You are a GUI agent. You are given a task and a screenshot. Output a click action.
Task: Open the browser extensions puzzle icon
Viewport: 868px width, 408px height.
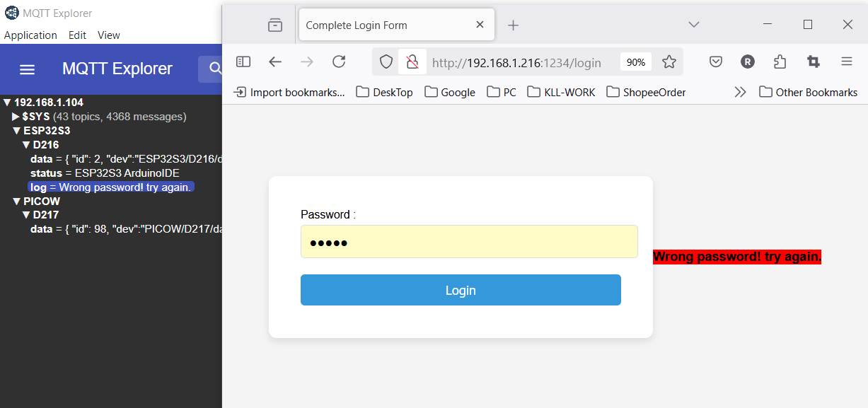(x=780, y=62)
